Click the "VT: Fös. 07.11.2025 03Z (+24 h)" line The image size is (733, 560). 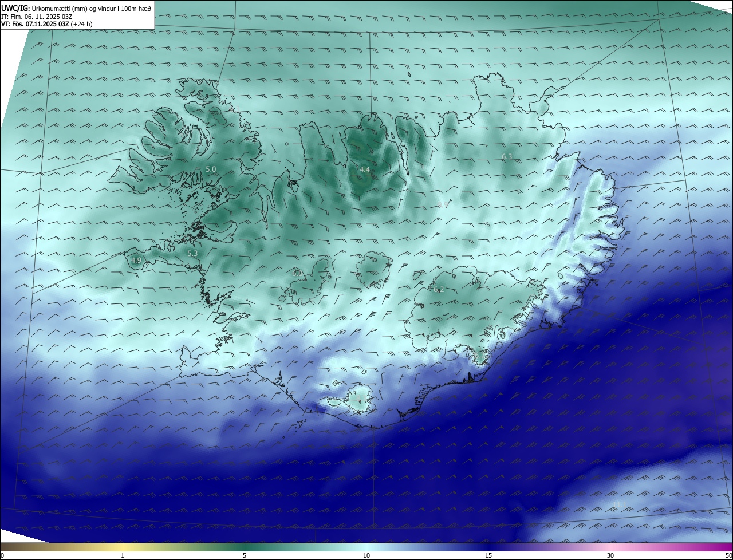[47, 24]
